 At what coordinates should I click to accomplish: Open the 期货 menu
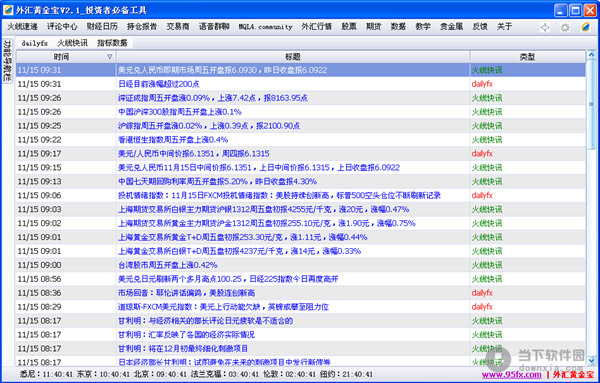(x=373, y=26)
